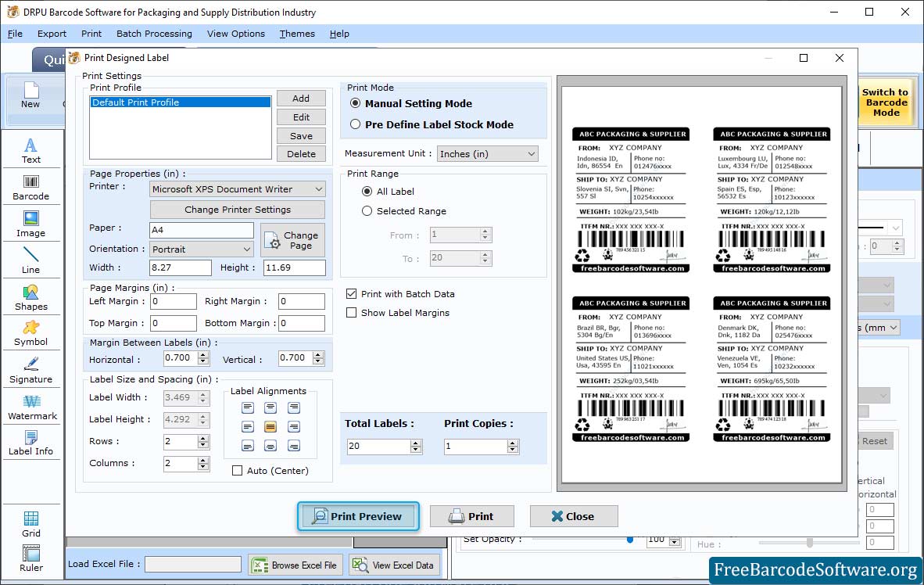
Task: Open View Excel Data
Action: tap(393, 565)
